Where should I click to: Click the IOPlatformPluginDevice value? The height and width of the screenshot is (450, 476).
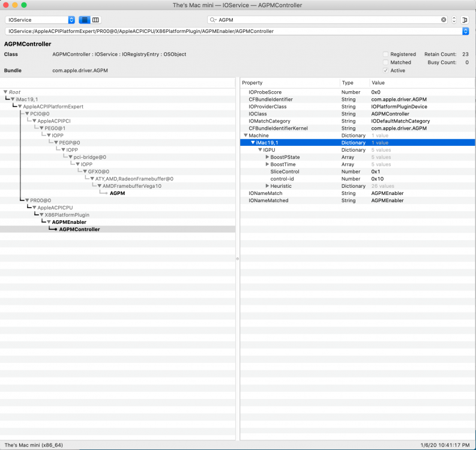[x=399, y=107]
